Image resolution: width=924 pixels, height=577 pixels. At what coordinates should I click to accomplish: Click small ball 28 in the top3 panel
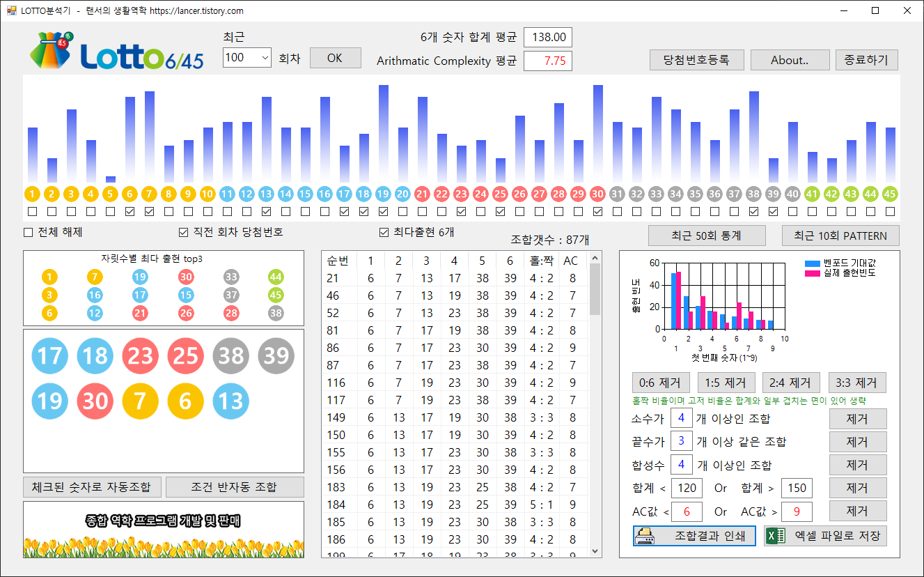(x=231, y=313)
